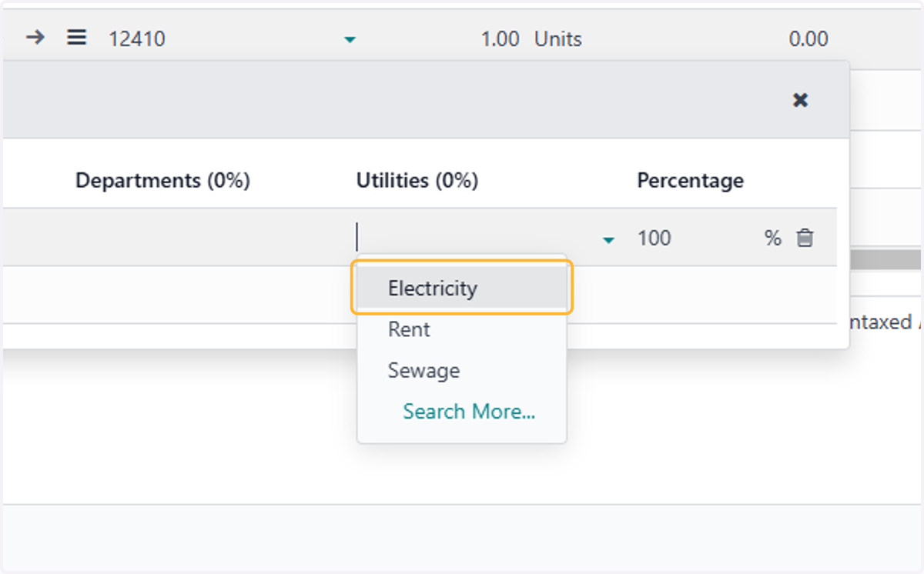This screenshot has width=924, height=574.
Task: Close the analytic distribution popup
Action: pos(801,100)
